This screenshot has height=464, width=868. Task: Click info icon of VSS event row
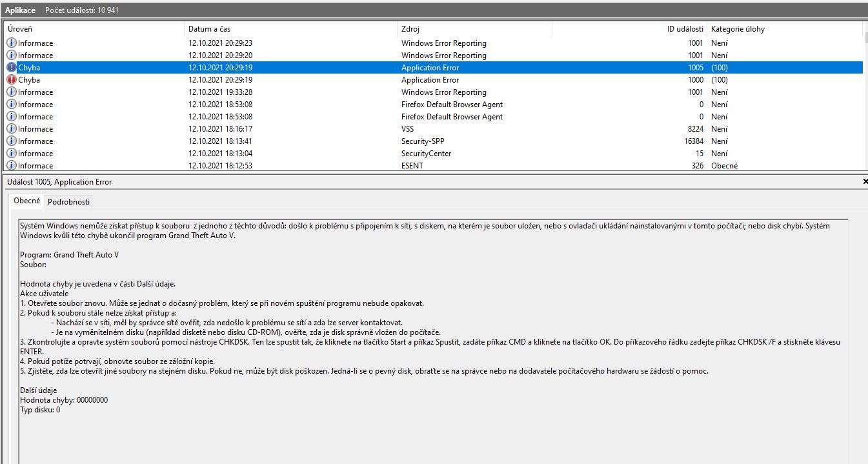point(12,129)
